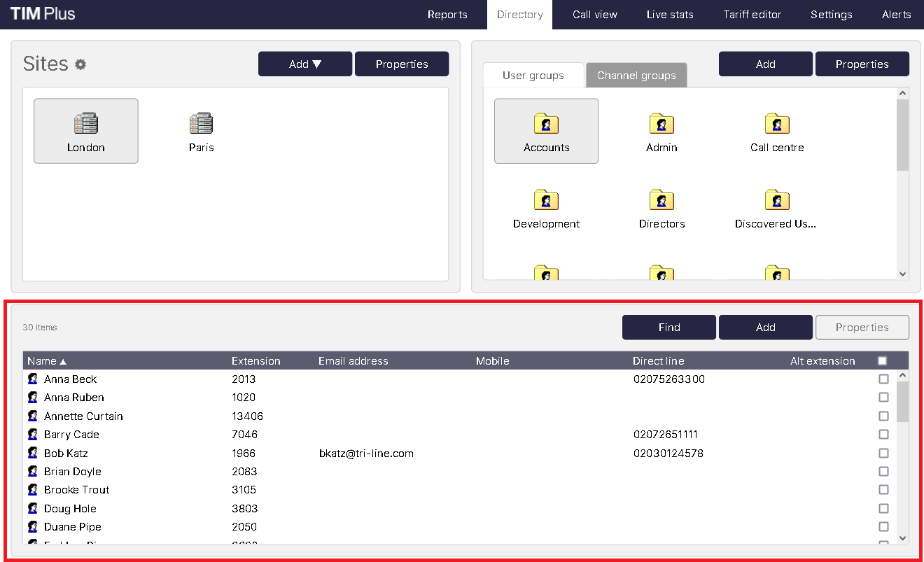Open the Admin user group folder

coord(661,125)
